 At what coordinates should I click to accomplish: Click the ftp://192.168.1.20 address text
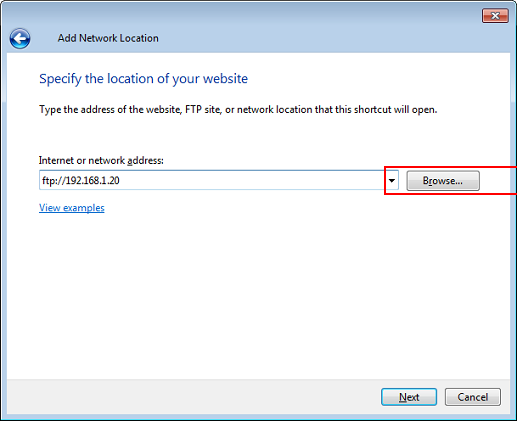tap(81, 181)
